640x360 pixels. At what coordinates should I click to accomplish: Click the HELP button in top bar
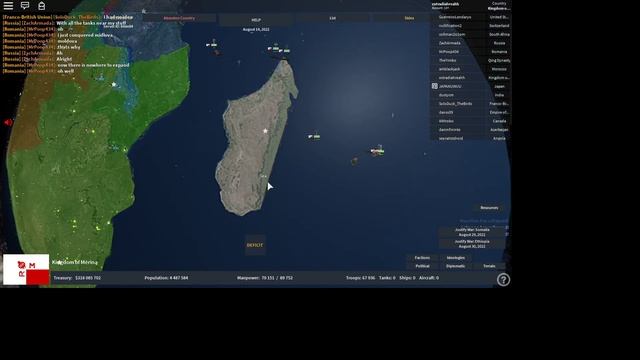(256, 20)
